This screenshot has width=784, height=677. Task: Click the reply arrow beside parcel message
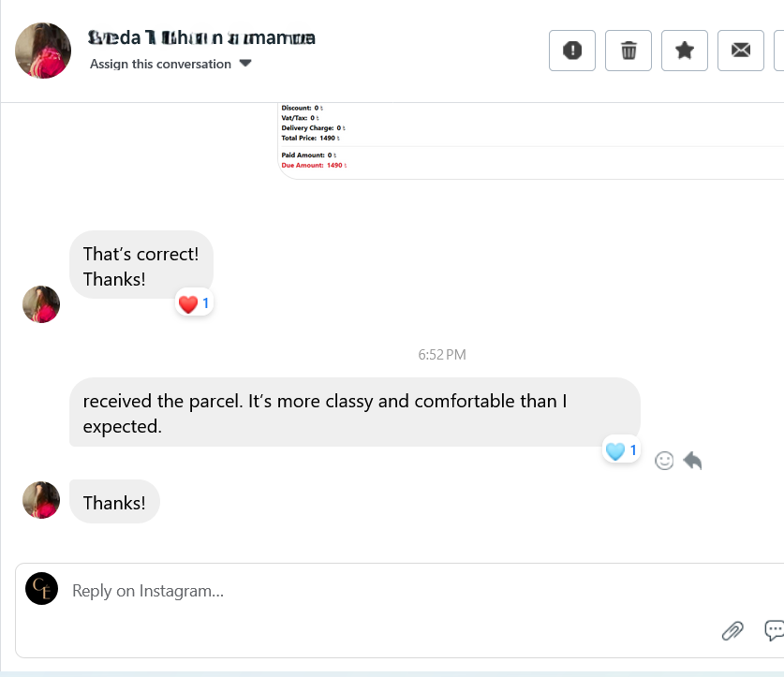coord(692,461)
